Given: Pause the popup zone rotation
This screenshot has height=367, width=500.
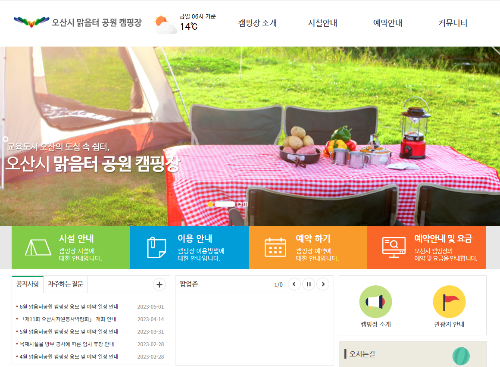Looking at the screenshot, I should coord(309,284).
